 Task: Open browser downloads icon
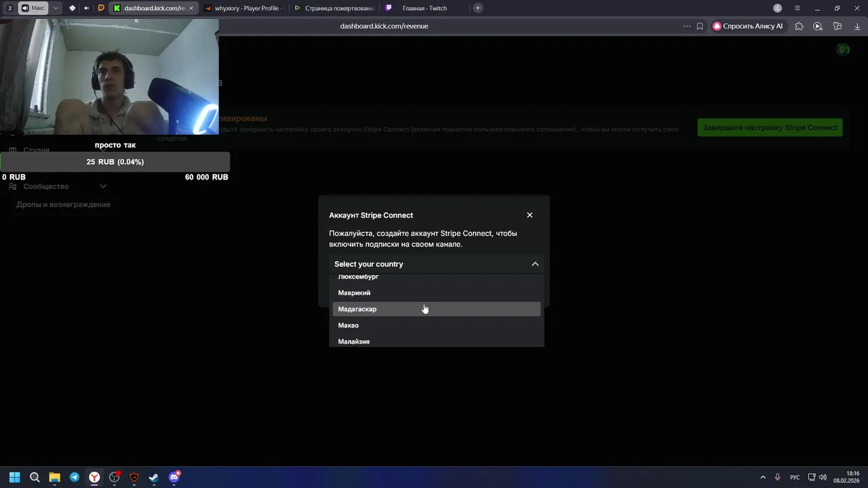pyautogui.click(x=856, y=26)
